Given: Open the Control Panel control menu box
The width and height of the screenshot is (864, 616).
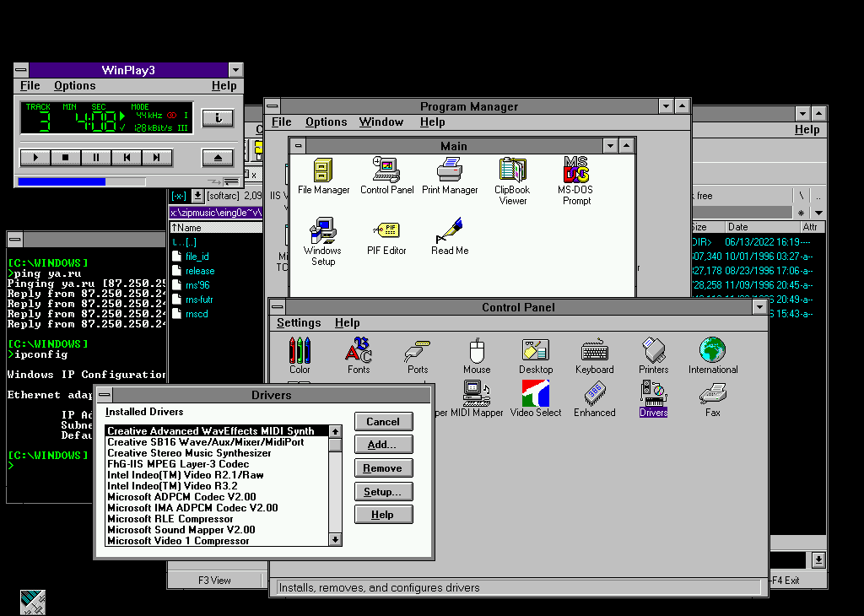Looking at the screenshot, I should 278,307.
